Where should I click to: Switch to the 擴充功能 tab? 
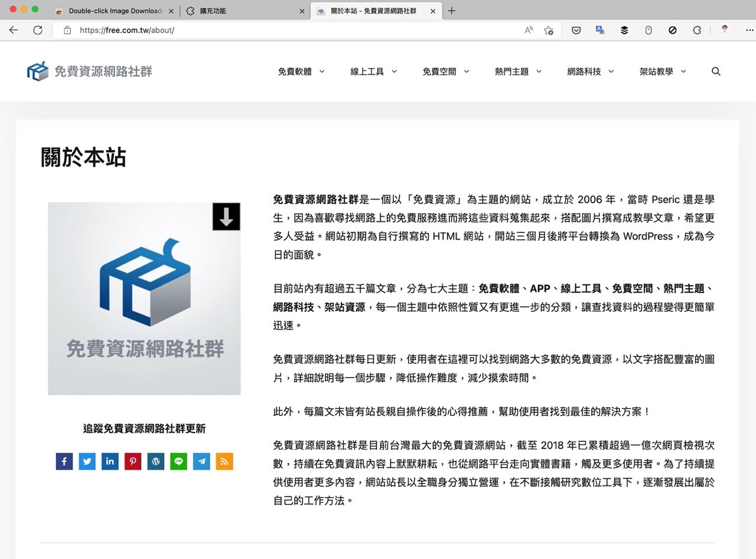coord(244,11)
